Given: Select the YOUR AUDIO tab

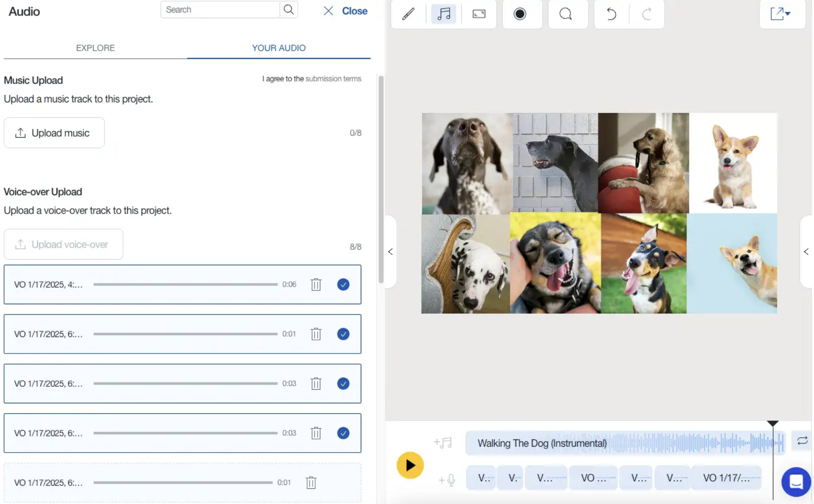Looking at the screenshot, I should (279, 48).
